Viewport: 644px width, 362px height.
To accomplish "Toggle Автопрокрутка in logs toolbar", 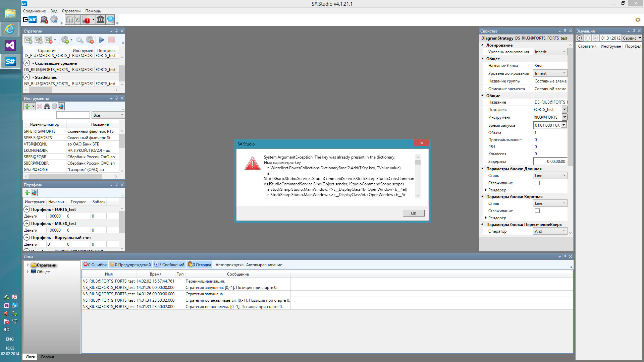I will pos(229,265).
